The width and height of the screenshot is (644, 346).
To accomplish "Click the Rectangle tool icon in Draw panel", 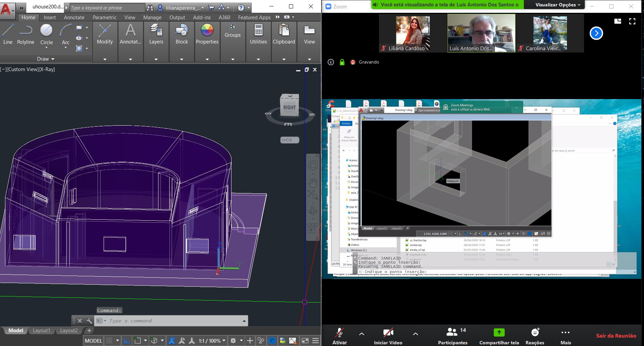I will pyautogui.click(x=79, y=28).
